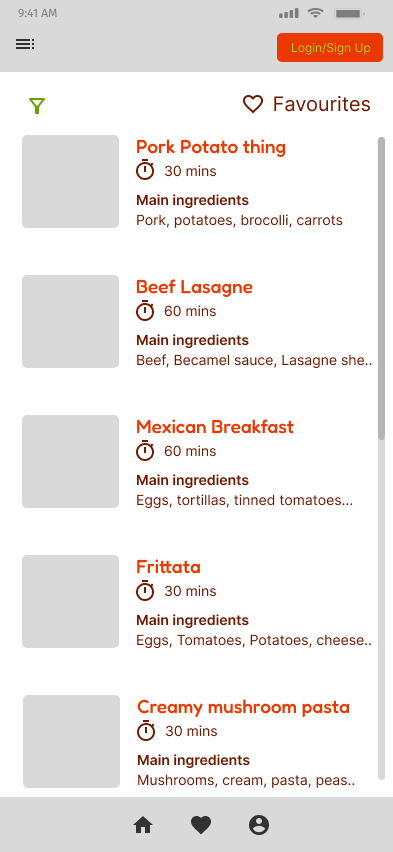Open the hamburger menu icon

coord(25,45)
